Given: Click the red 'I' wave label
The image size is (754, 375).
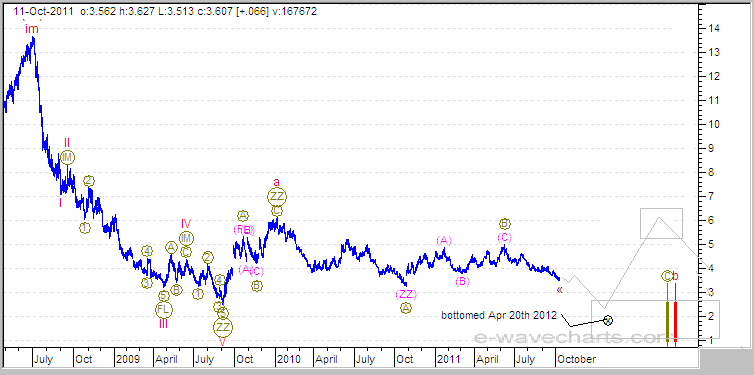Looking at the screenshot, I should [61, 203].
